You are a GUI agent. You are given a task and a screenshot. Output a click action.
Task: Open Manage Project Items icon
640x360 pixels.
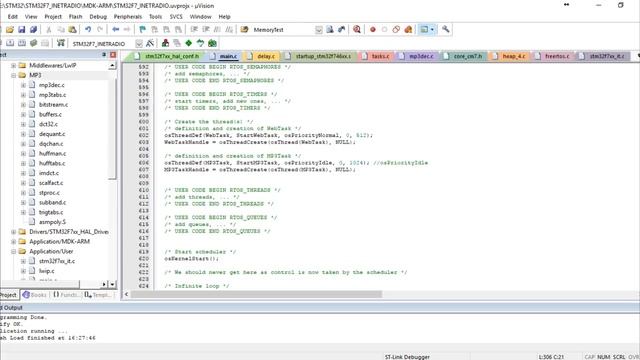[165, 43]
